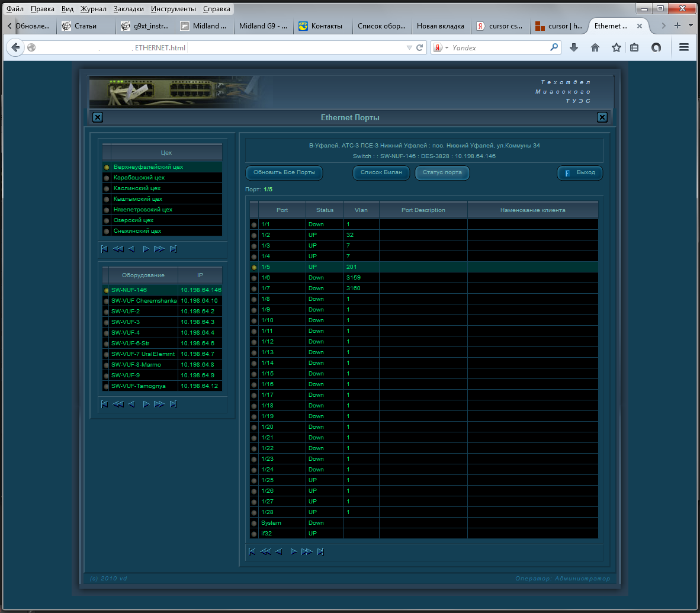Click the Список Вилан button
Screen dimensions: 700x613
pyautogui.click(x=381, y=172)
